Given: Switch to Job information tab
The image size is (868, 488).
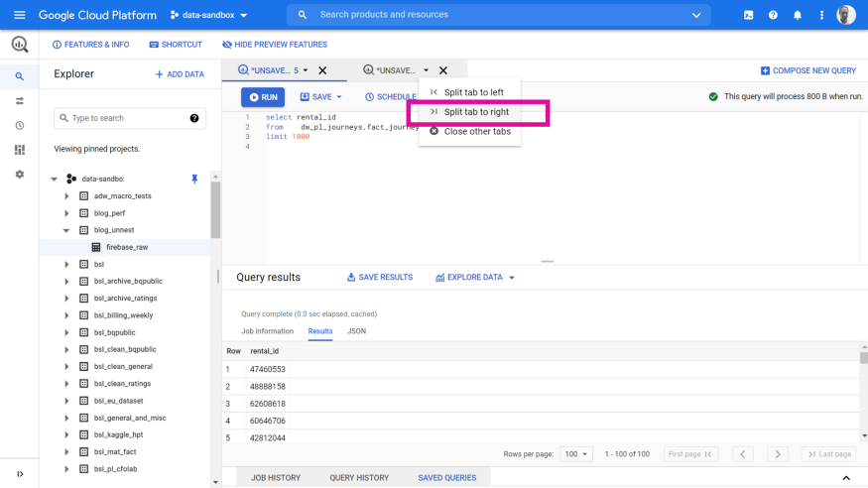Looking at the screenshot, I should click(268, 331).
